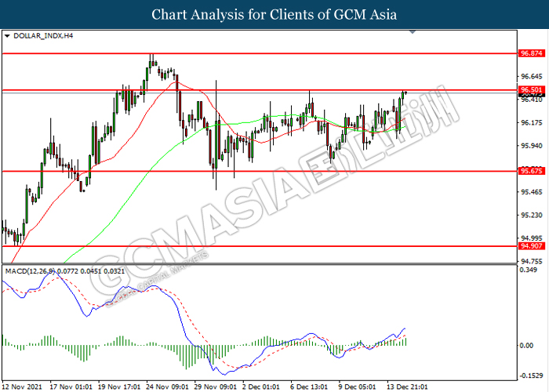Click the 13 Dec 21:01 time label
The height and width of the screenshot is (392, 549).
tap(407, 387)
